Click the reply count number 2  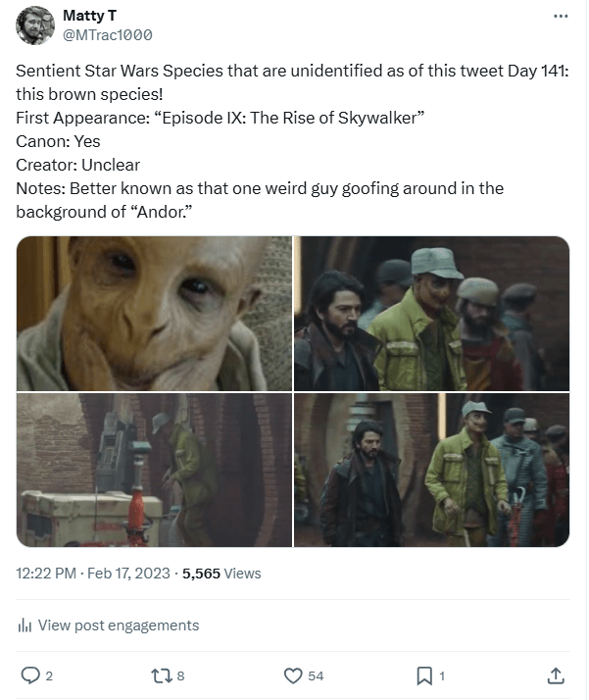click(x=49, y=675)
